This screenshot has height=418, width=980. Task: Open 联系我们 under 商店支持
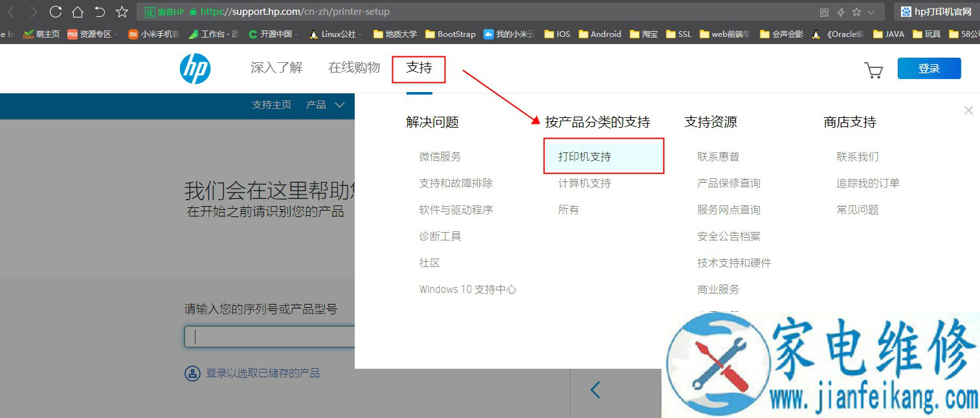point(858,157)
